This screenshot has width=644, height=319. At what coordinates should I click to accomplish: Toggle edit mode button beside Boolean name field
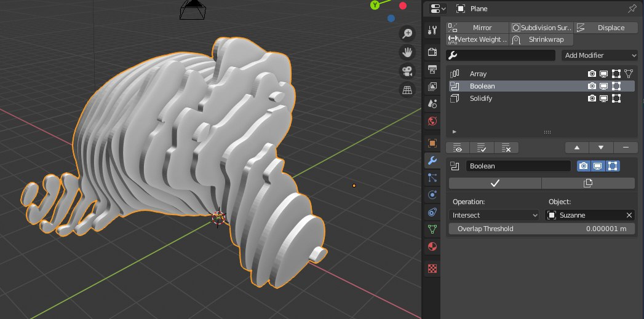[x=613, y=166]
